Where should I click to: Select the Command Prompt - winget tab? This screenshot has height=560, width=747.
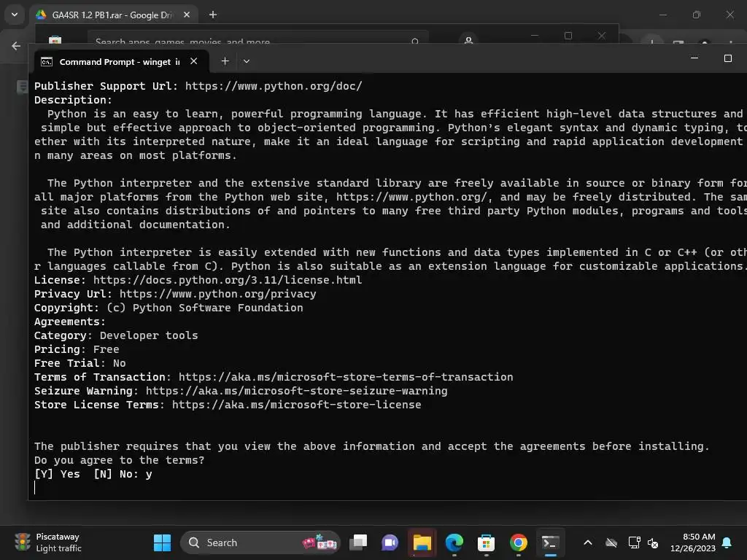click(x=120, y=61)
